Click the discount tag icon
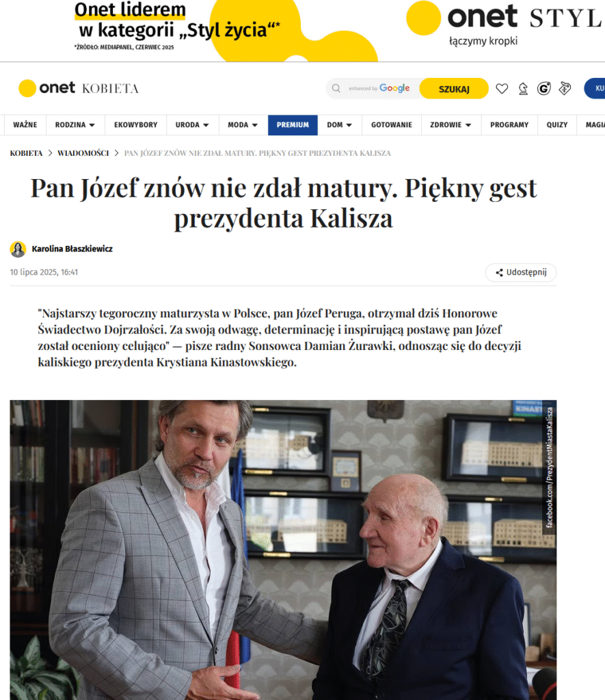The image size is (605, 700). [x=565, y=88]
